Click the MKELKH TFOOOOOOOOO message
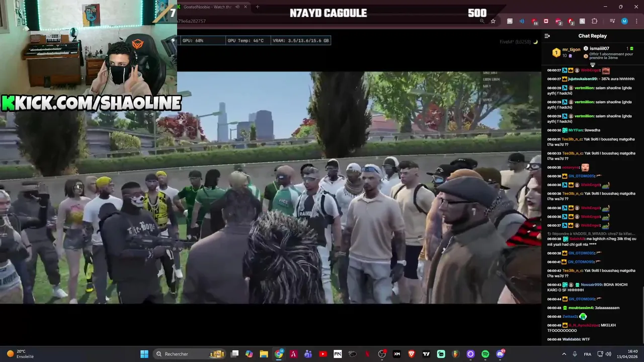 [x=582, y=328]
